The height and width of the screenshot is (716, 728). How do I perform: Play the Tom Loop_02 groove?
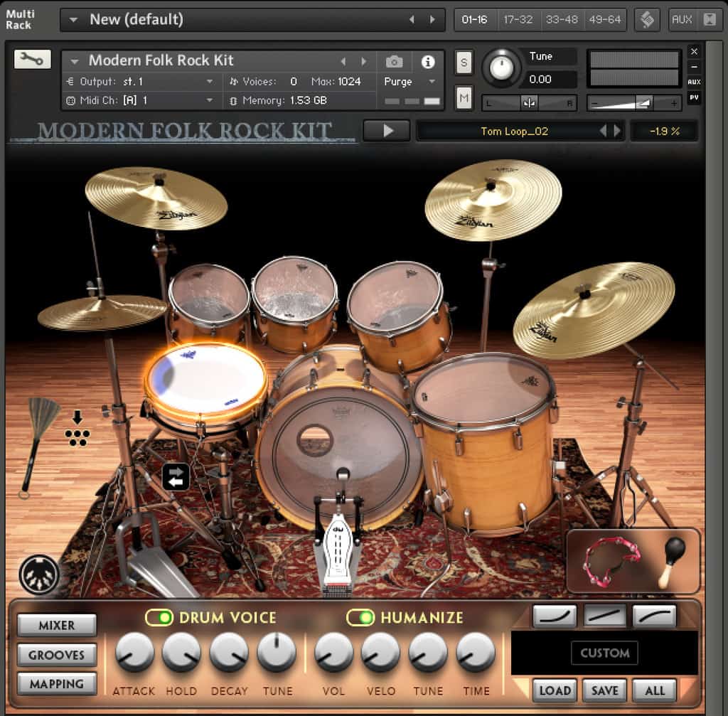[x=387, y=131]
